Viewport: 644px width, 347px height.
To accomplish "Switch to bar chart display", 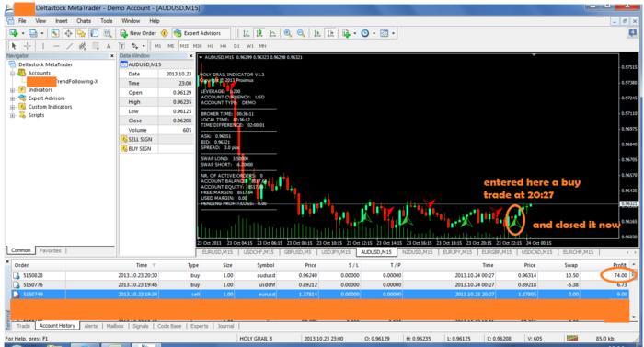I will (x=246, y=33).
